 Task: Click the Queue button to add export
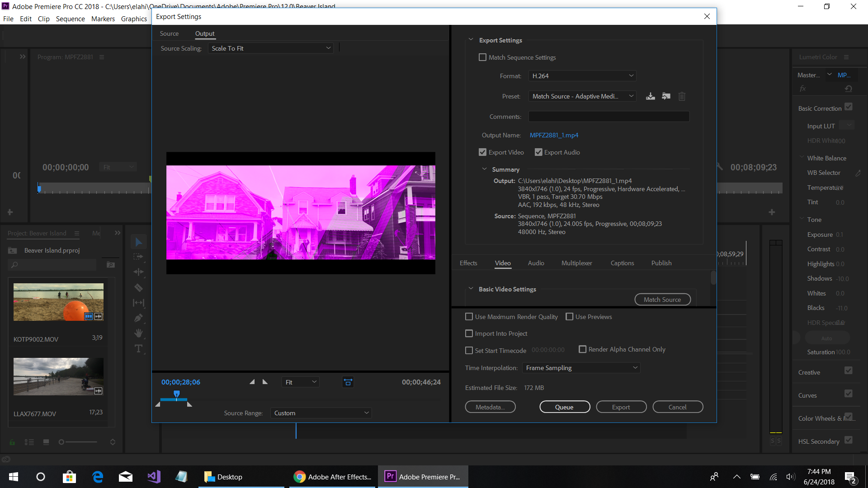click(565, 407)
